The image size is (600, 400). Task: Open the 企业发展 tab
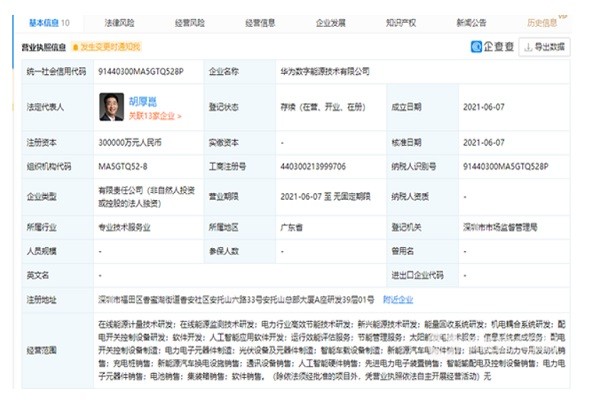pyautogui.click(x=331, y=23)
